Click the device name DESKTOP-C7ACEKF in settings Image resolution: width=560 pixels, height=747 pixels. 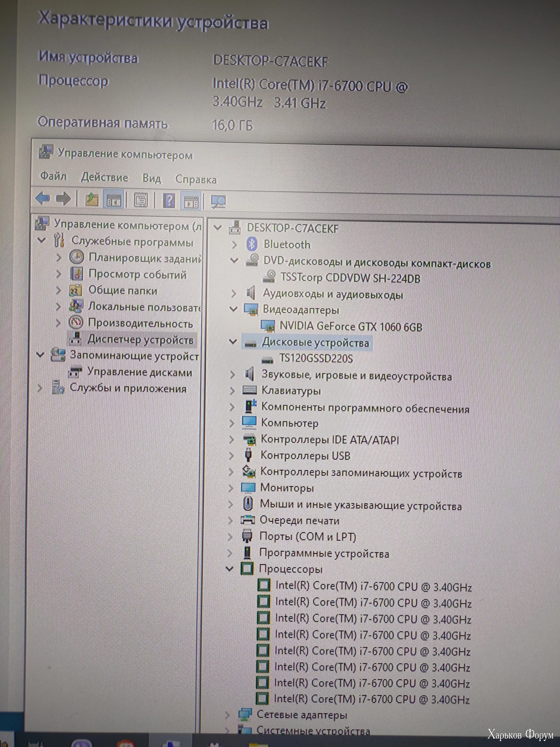tap(270, 61)
